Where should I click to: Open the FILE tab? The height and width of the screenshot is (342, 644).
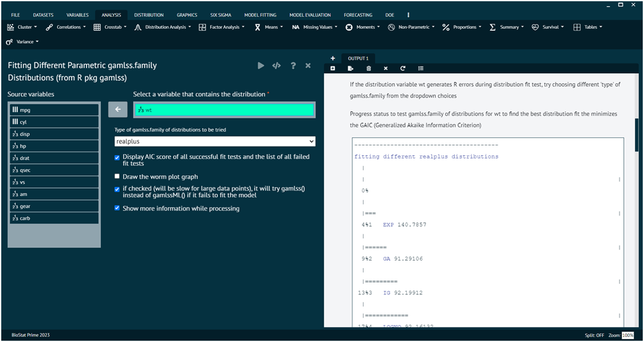[x=16, y=15]
